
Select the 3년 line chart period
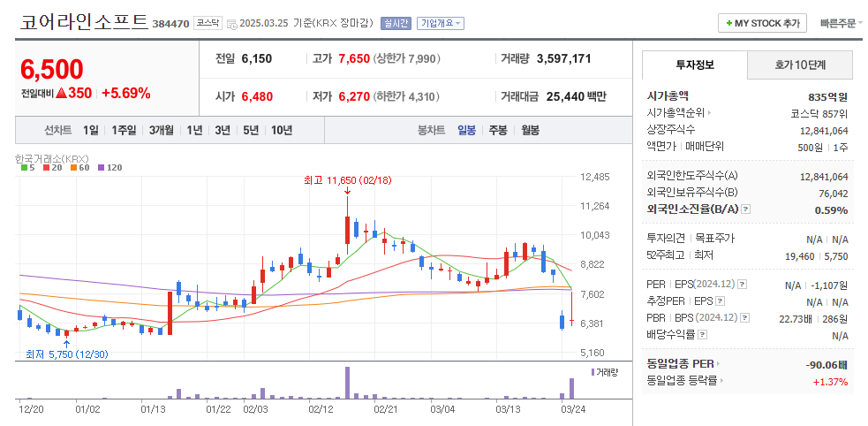click(x=223, y=131)
